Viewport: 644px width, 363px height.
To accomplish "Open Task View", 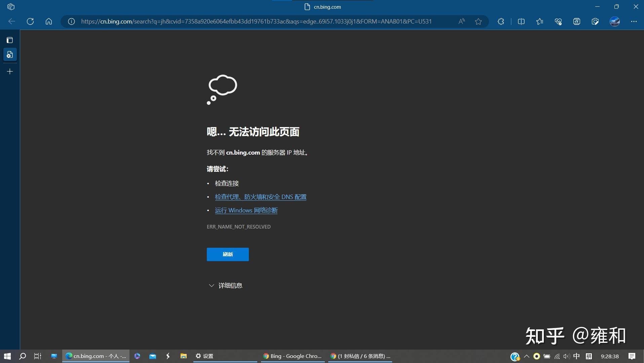I will [38, 356].
